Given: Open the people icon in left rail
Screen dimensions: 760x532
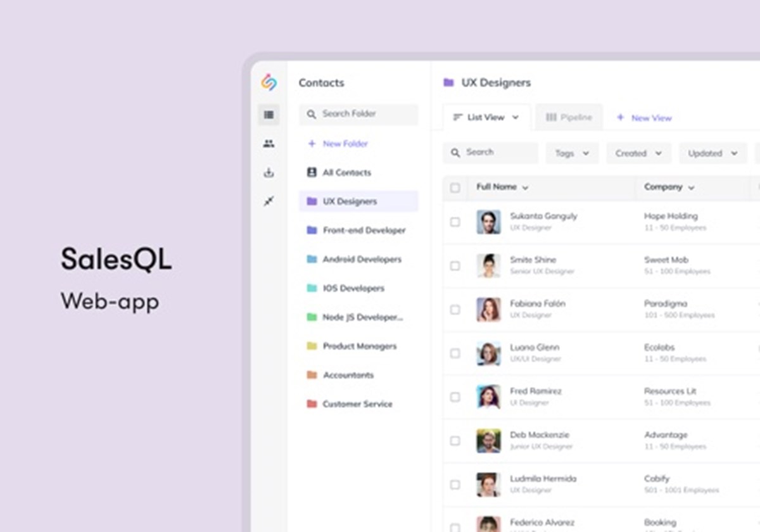Looking at the screenshot, I should click(269, 144).
